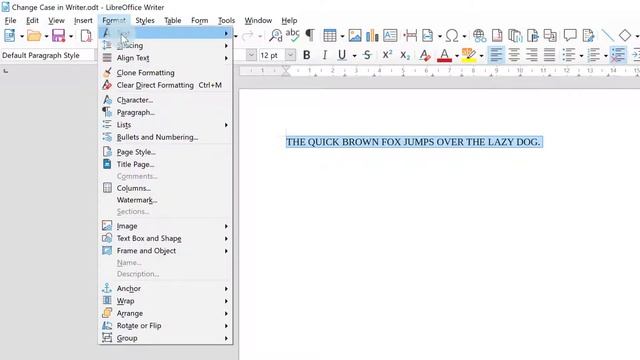Click the red Font Color swatch button
This screenshot has width=640, height=360.
tap(444, 55)
